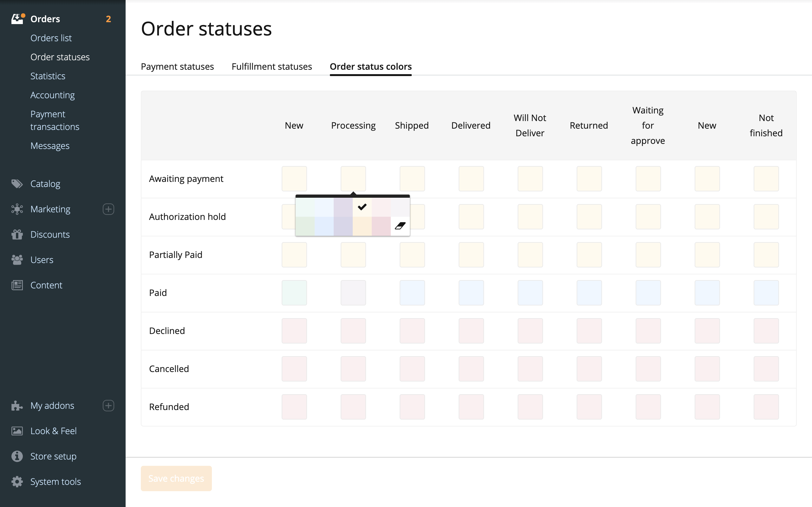Expand My addons with the plus button
Screen dimensions: 812x507
[108, 406]
